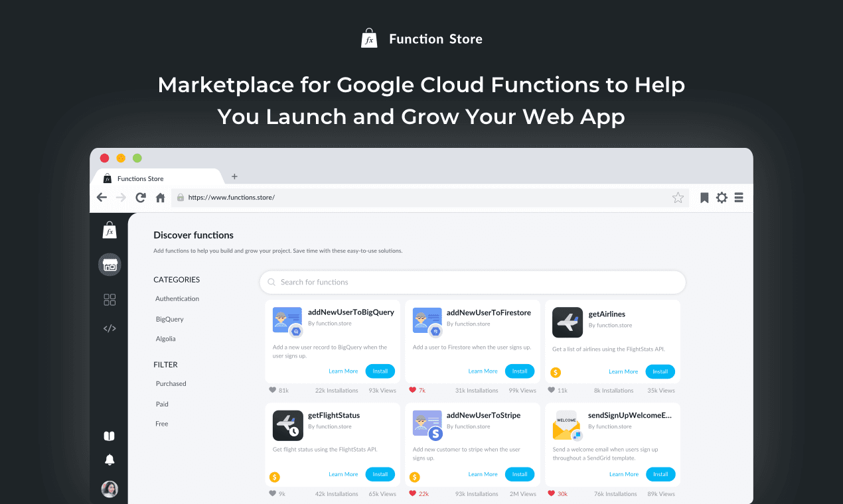The image size is (843, 504).
Task: Open the documentation book icon
Action: tap(110, 436)
